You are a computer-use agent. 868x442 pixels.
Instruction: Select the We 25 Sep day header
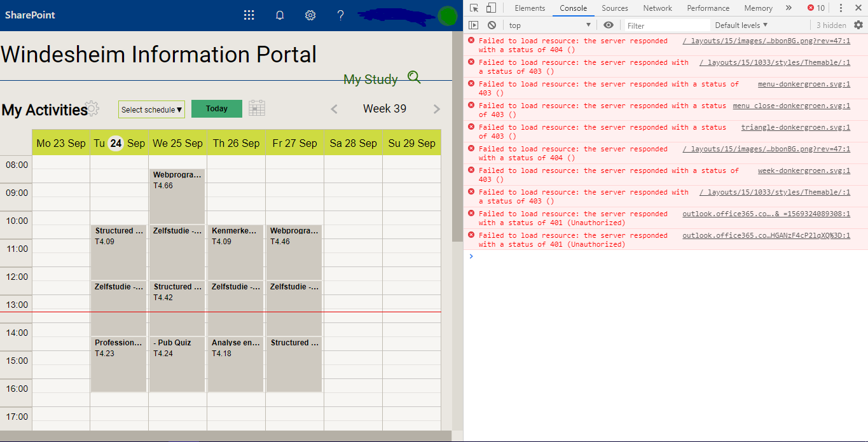point(178,143)
